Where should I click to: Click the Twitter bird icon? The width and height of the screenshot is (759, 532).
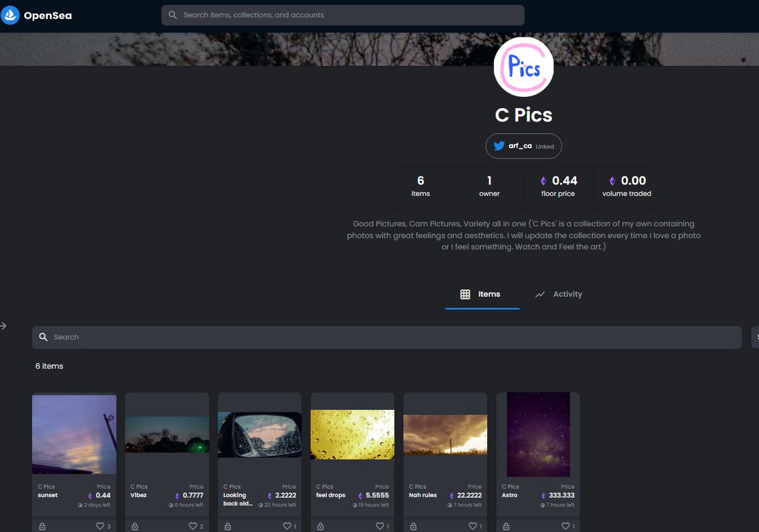[x=499, y=146]
